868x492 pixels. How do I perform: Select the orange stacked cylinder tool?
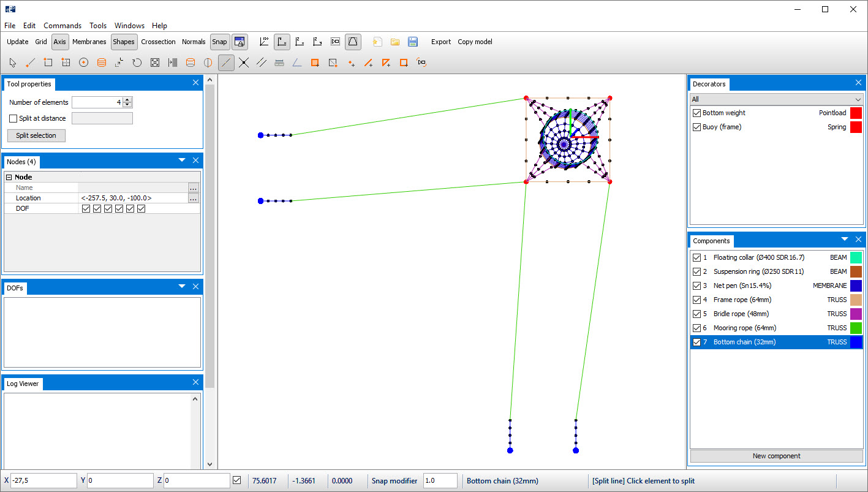[x=101, y=62]
